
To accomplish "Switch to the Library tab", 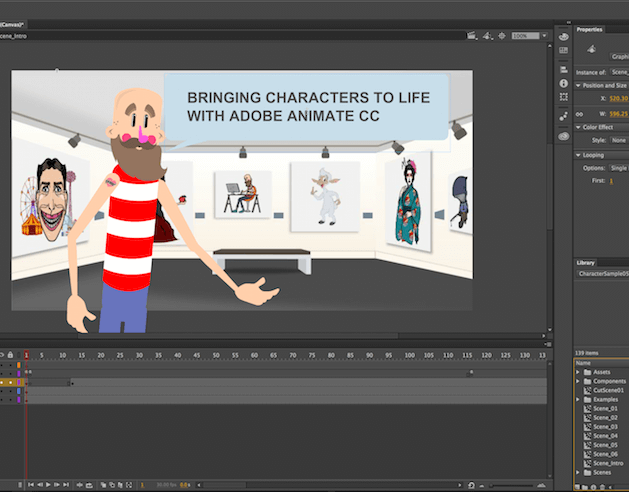I will tap(585, 263).
